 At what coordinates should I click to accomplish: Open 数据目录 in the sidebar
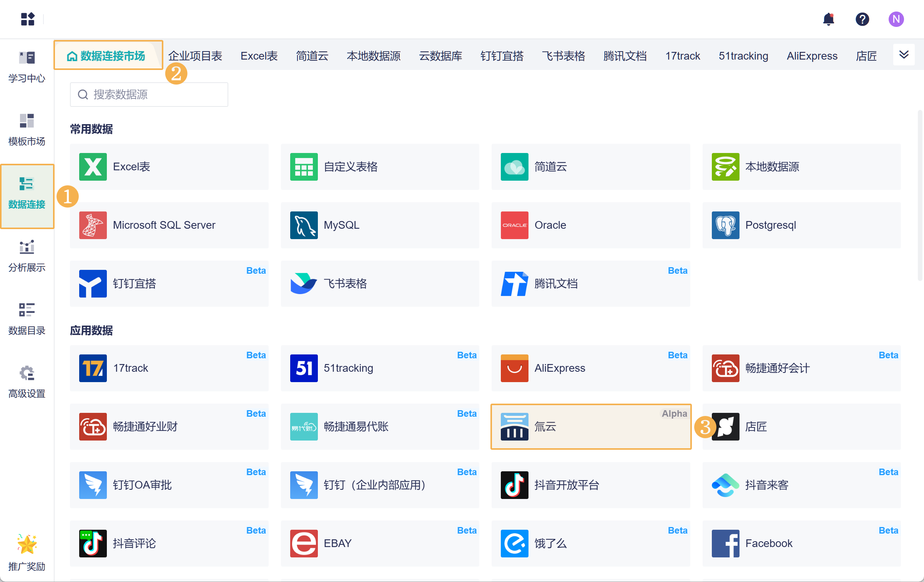pyautogui.click(x=27, y=319)
